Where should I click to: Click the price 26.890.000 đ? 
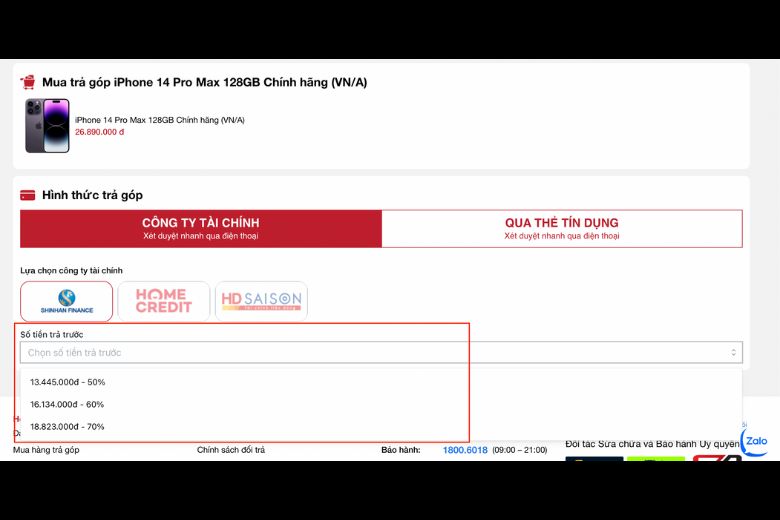[x=99, y=132]
